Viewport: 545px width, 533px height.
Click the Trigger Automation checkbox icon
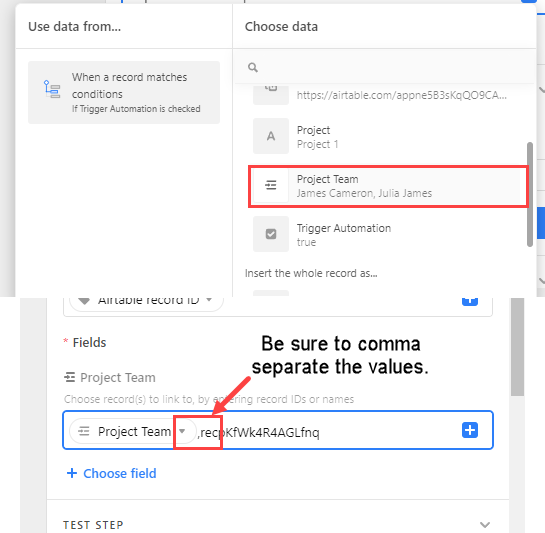[271, 234]
